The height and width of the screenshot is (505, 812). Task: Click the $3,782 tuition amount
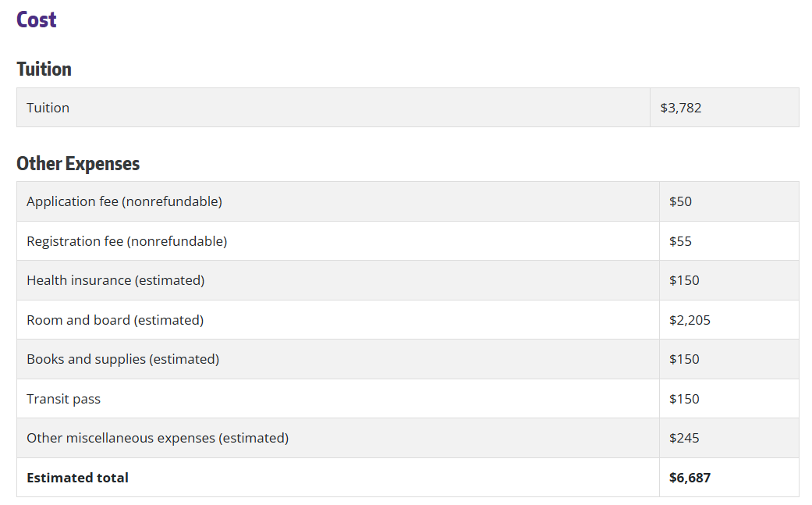point(680,108)
